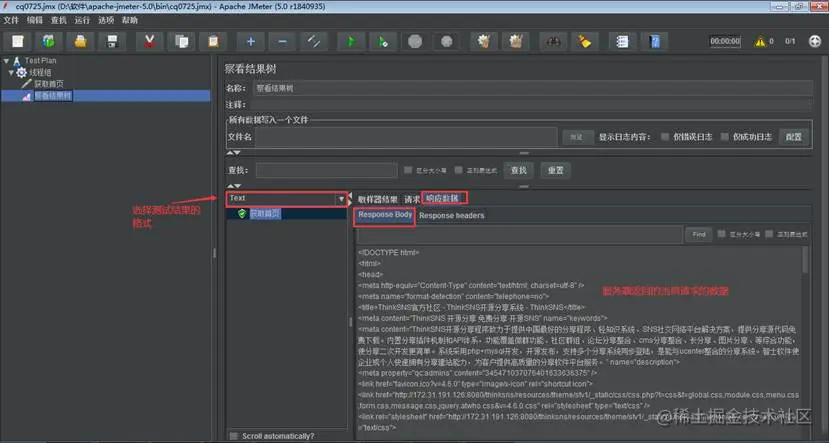Click the remote engines globe icon at toolbar end

click(x=815, y=41)
